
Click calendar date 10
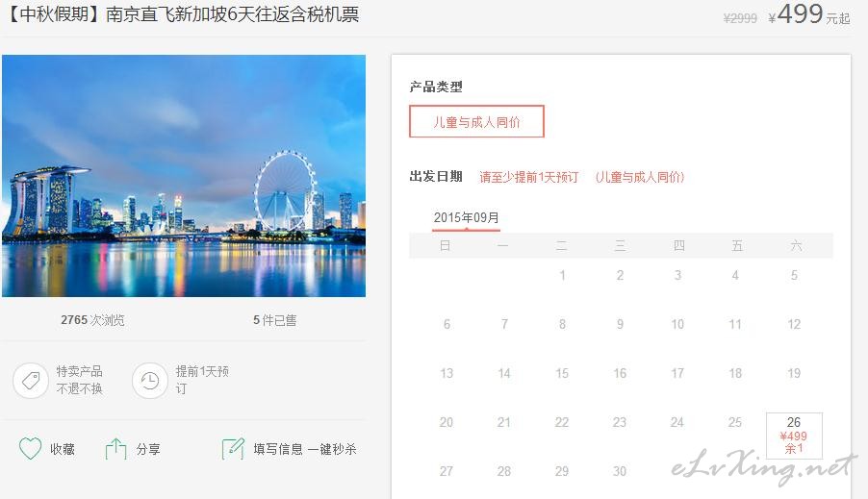[x=677, y=324]
